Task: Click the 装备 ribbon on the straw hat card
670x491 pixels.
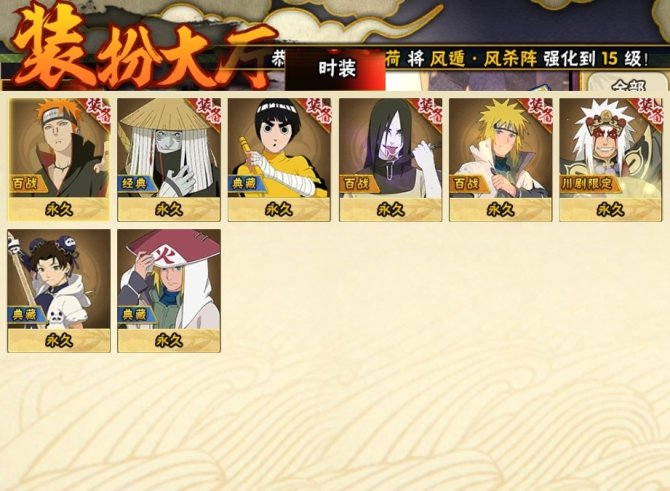Action: [208, 112]
